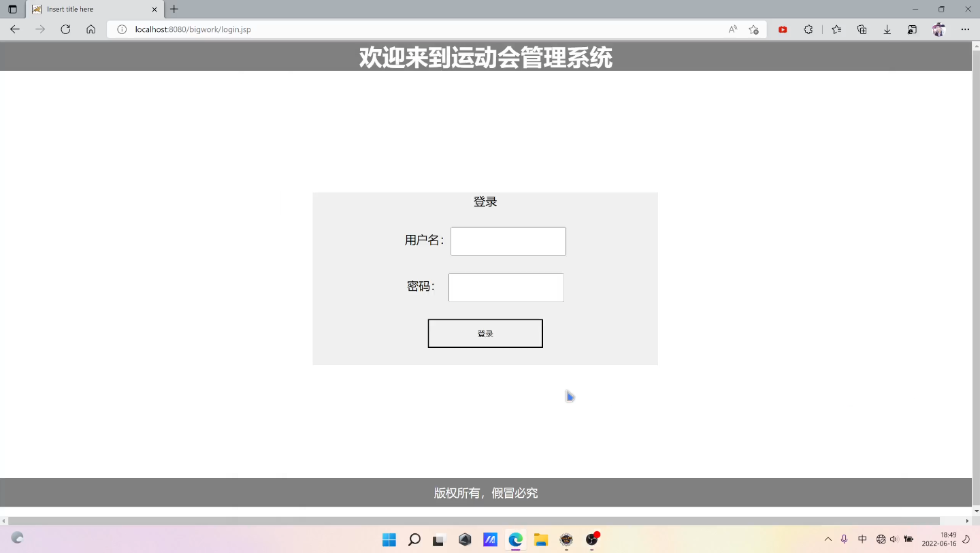Click the 登录 login button

pyautogui.click(x=485, y=333)
